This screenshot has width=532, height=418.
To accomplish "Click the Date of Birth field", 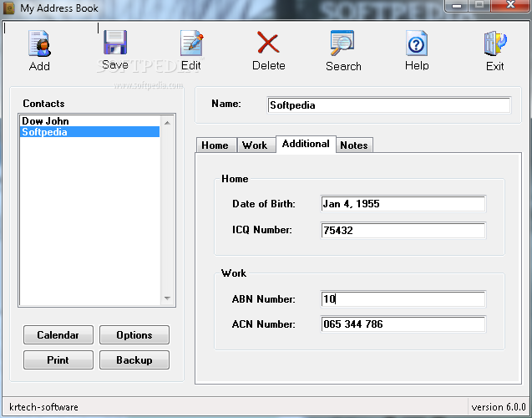I will tap(403, 204).
